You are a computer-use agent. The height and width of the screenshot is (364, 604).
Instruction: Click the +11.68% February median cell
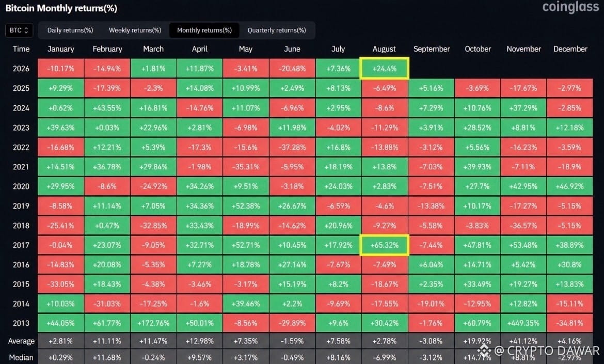pyautogui.click(x=107, y=357)
